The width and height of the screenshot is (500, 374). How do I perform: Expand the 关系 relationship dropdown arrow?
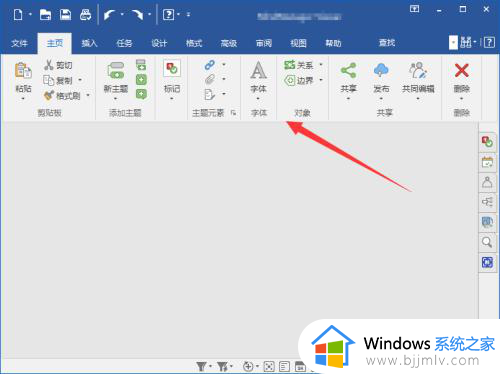(x=321, y=64)
